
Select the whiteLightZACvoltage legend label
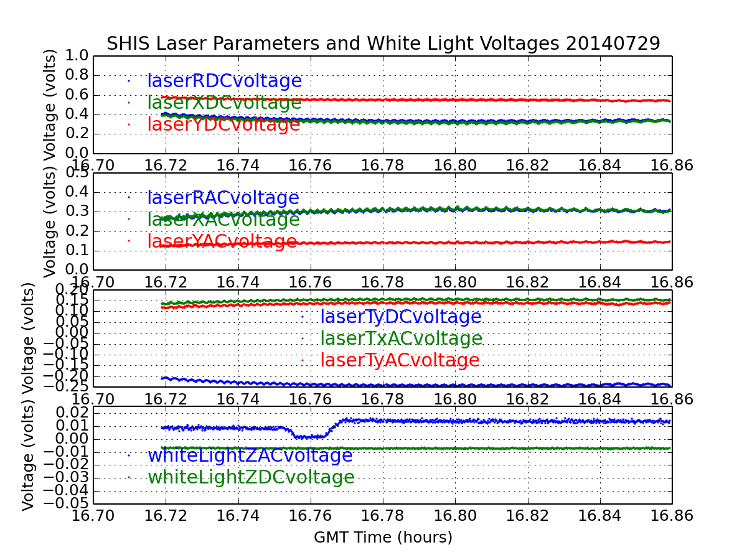click(250, 455)
